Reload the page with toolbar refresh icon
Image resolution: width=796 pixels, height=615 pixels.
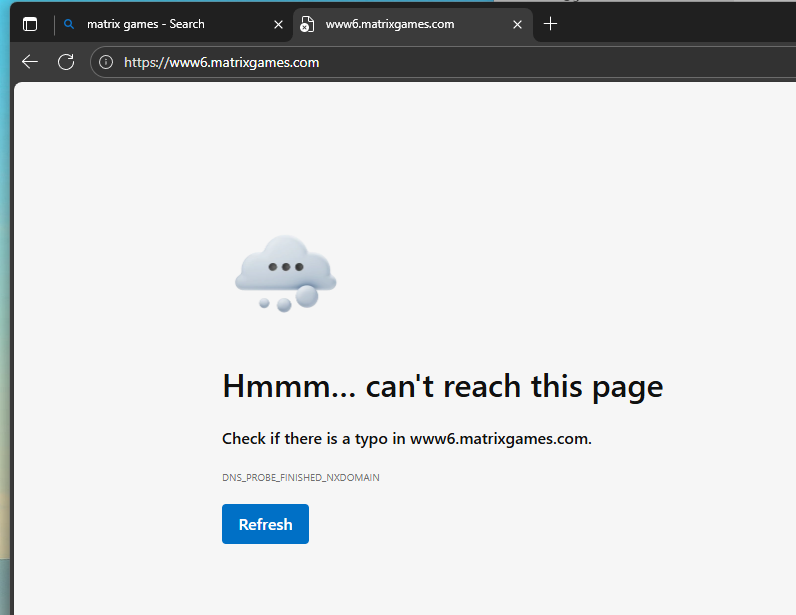click(66, 62)
